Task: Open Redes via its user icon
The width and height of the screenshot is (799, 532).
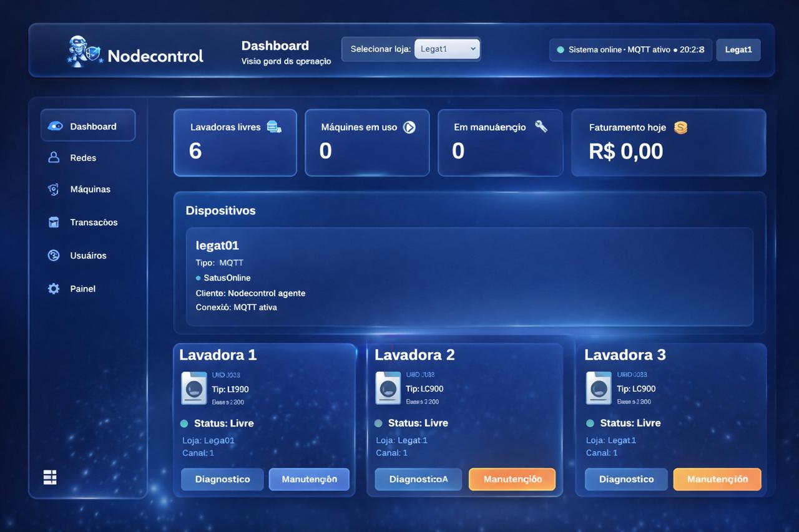Action: [x=54, y=157]
